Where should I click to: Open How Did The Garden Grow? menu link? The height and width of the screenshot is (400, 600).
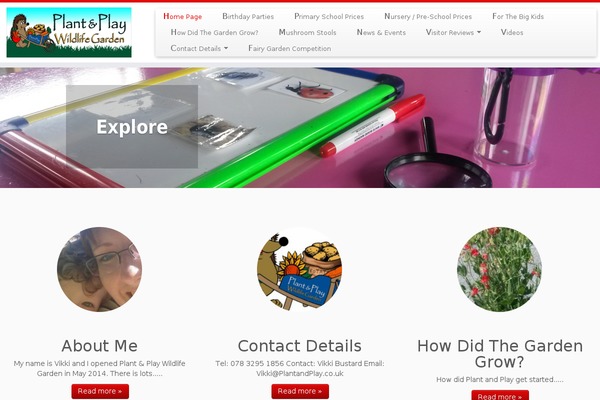(214, 33)
